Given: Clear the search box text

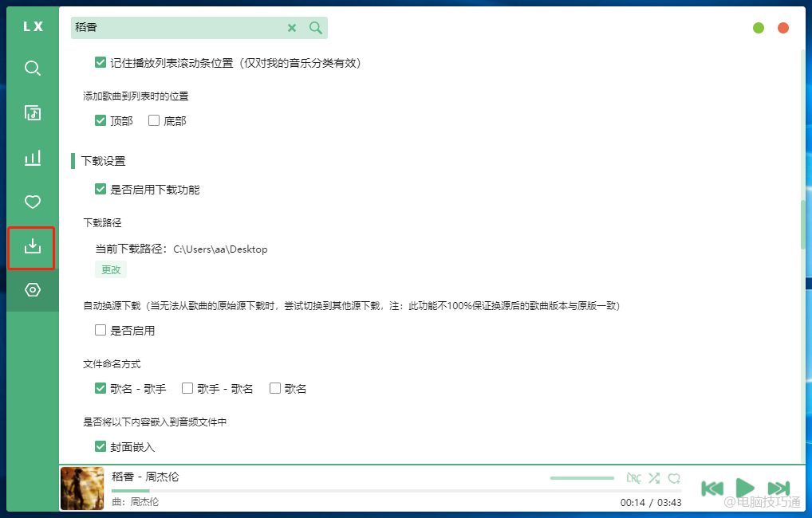Looking at the screenshot, I should click(292, 28).
